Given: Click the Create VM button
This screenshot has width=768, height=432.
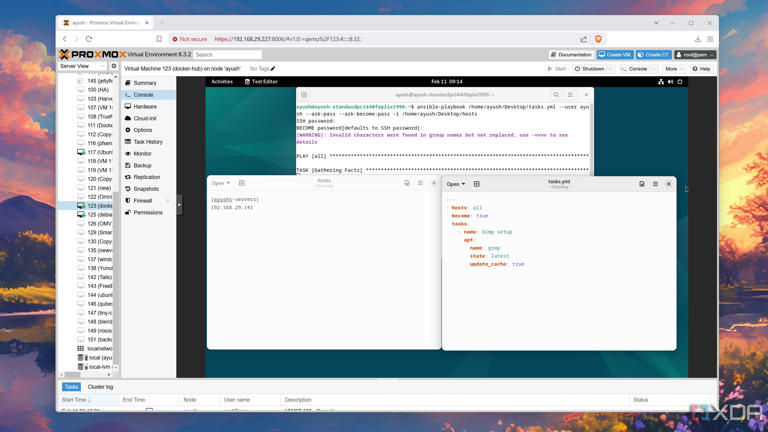Looking at the screenshot, I should (615, 55).
